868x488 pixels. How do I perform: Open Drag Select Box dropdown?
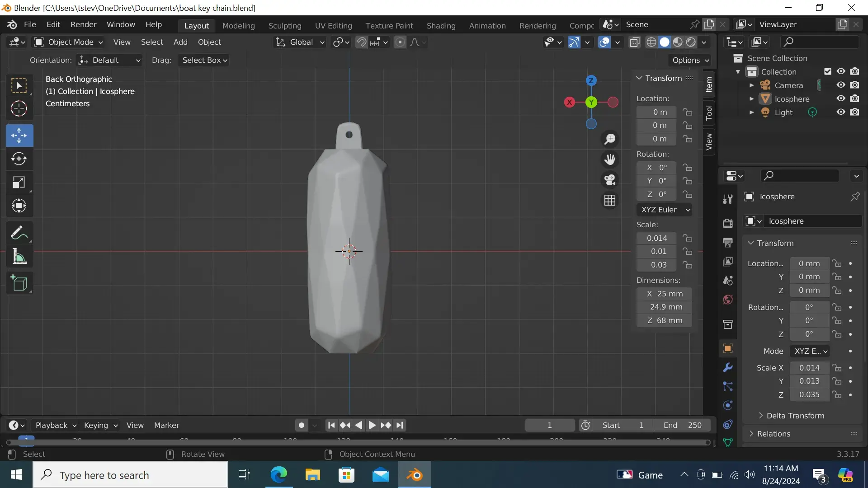[204, 60]
